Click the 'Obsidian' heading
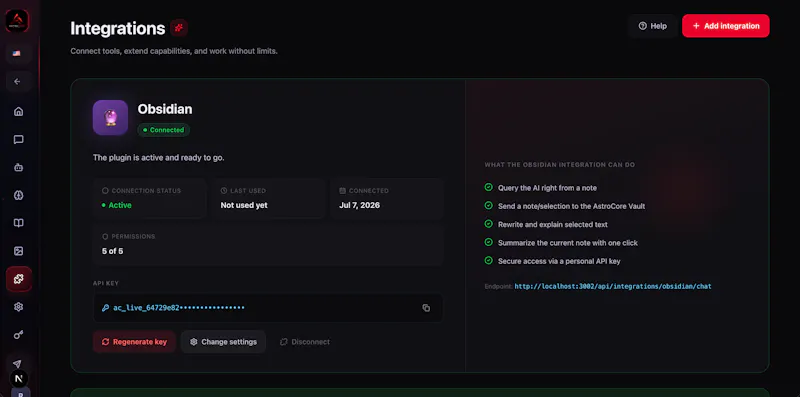 pos(165,109)
